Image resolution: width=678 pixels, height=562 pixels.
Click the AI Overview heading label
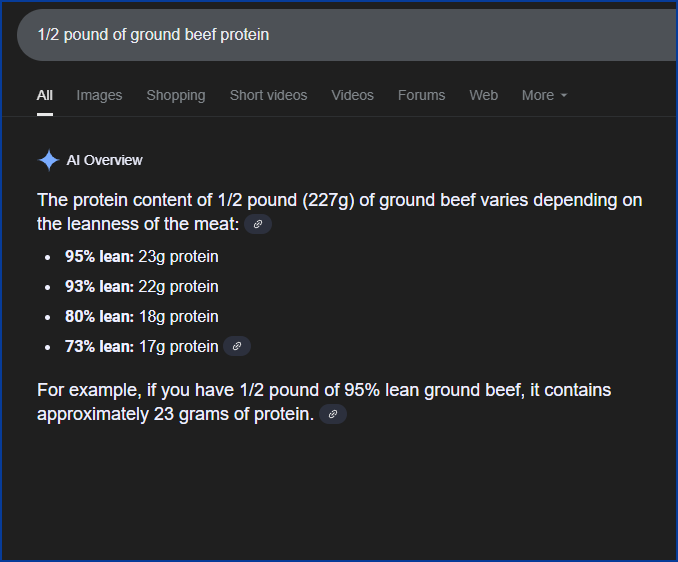coord(104,160)
